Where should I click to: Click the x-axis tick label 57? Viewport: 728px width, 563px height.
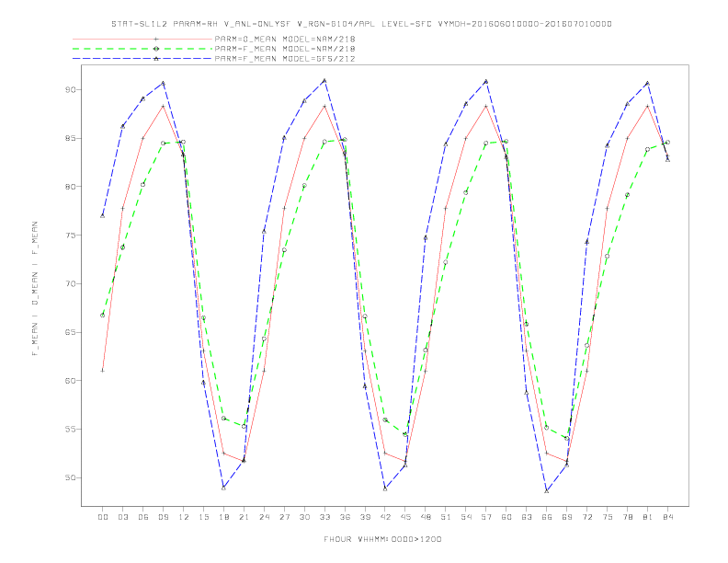(x=486, y=517)
